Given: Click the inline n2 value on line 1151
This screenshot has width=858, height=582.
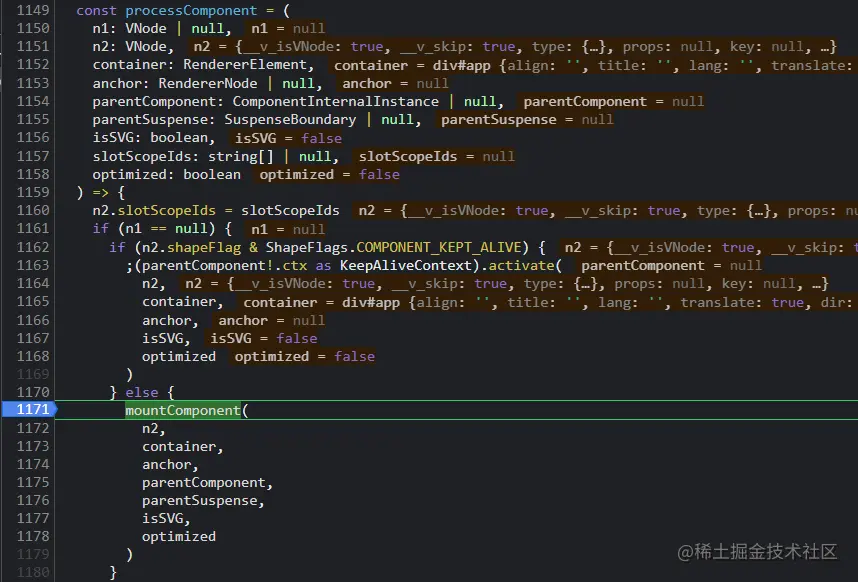Looking at the screenshot, I should [515, 46].
